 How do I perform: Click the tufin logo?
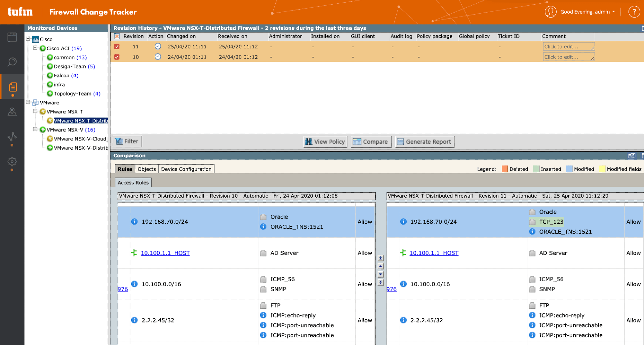tap(20, 12)
